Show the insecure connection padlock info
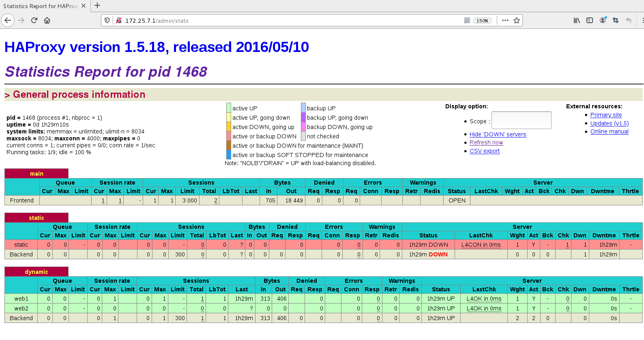 [119, 20]
